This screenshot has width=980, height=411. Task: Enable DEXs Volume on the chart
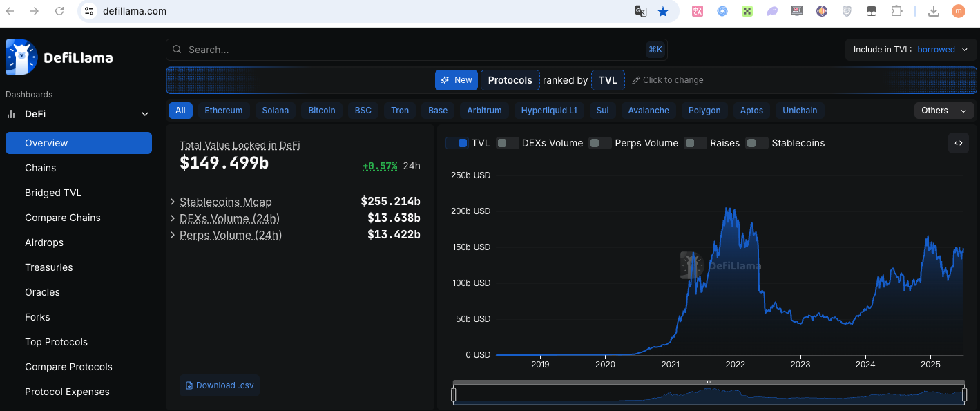[508, 143]
